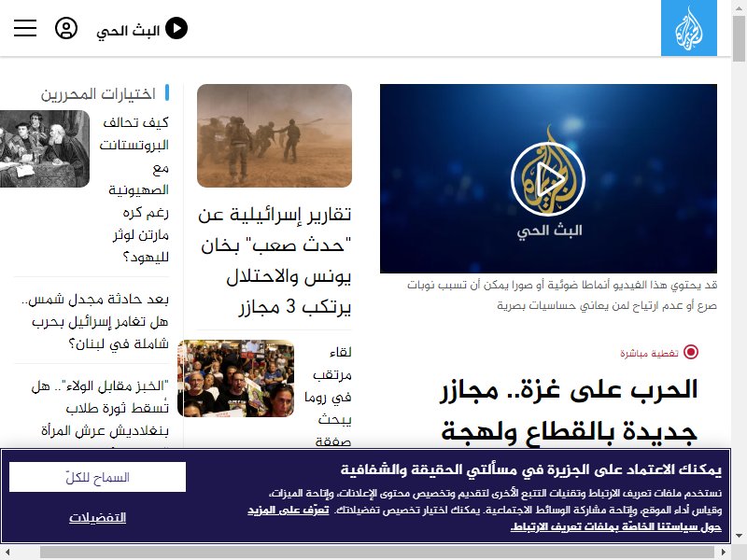Open article 'لقاء مرتقب في روما'
747x560 pixels.
(x=328, y=397)
